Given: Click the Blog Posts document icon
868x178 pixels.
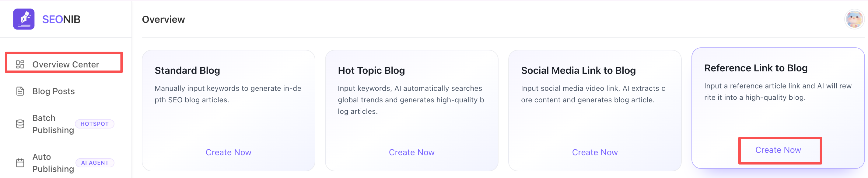Looking at the screenshot, I should point(20,91).
